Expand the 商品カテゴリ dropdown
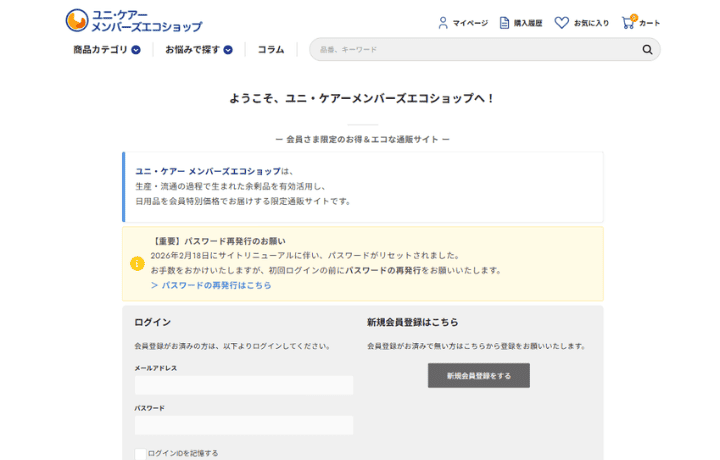This screenshot has height=460, width=720. click(106, 49)
